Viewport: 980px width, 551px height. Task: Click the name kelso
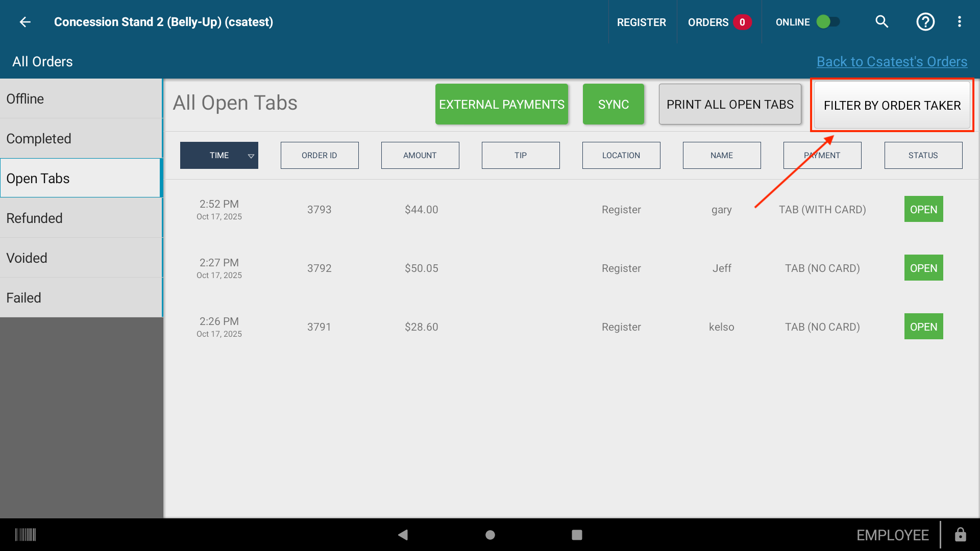pos(722,327)
